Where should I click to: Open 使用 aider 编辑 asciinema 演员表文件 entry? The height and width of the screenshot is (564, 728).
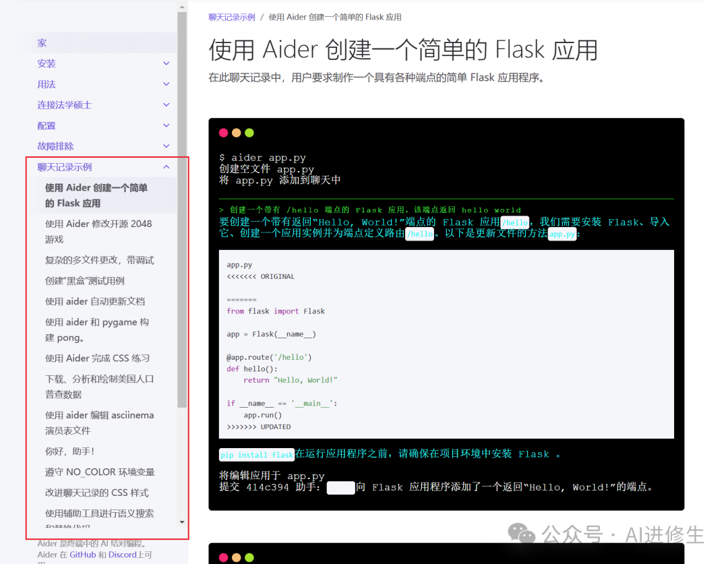[x=99, y=423]
